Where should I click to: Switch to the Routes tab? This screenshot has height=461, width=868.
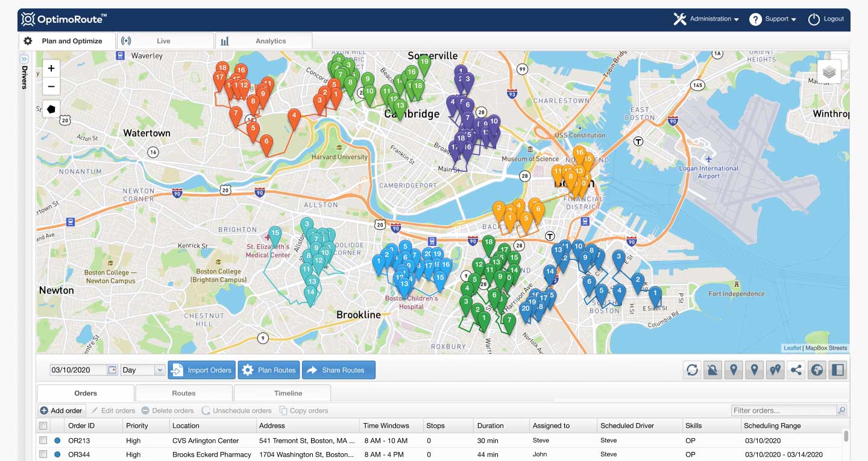pos(183,393)
